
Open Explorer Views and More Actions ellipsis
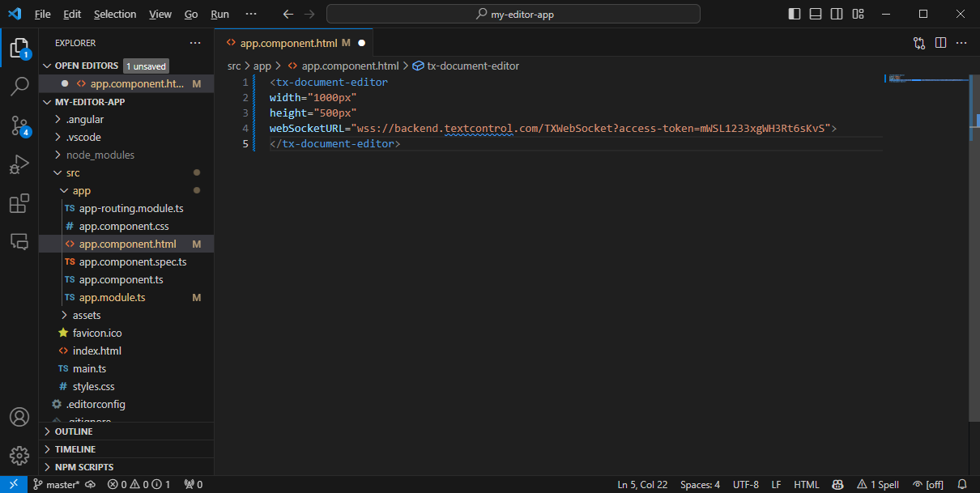click(195, 43)
